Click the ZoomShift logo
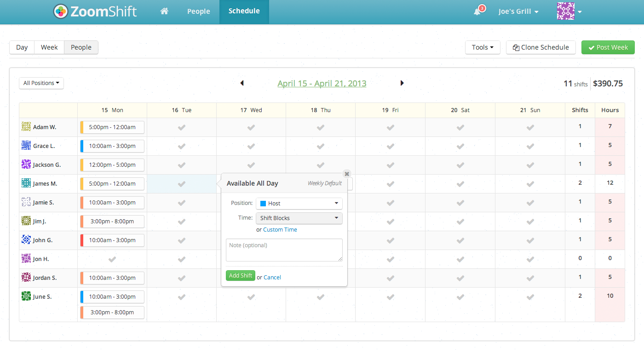 [x=95, y=11]
